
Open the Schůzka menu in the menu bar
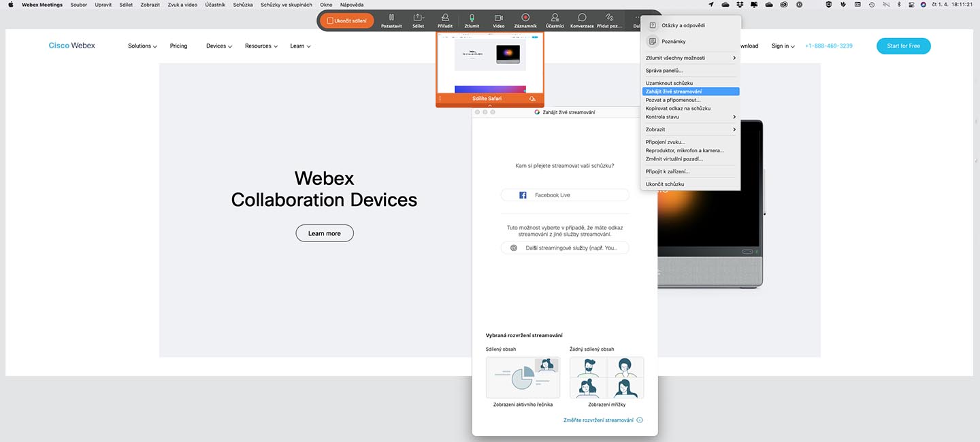click(242, 4)
